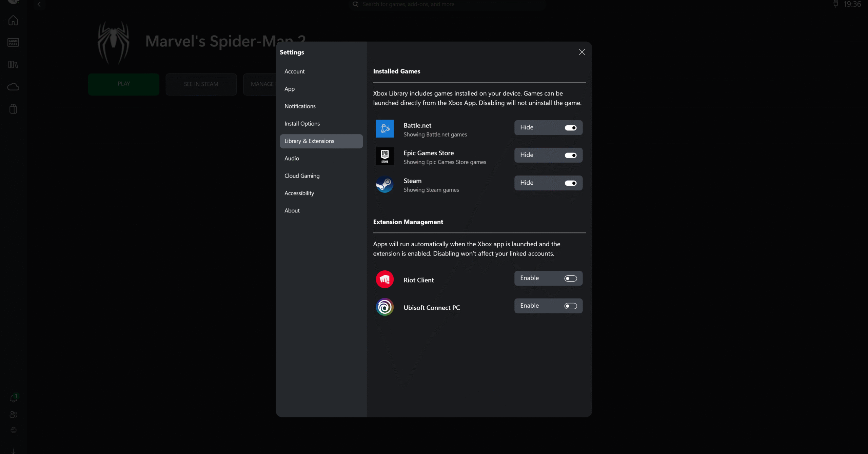Image resolution: width=868 pixels, height=454 pixels.
Task: Click the clock showing 19:36
Action: (852, 4)
